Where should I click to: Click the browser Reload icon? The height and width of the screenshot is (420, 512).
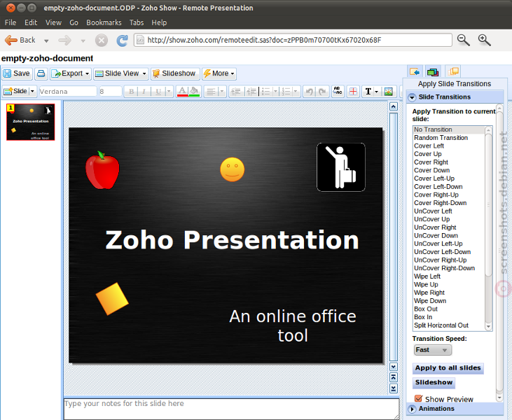coord(122,41)
